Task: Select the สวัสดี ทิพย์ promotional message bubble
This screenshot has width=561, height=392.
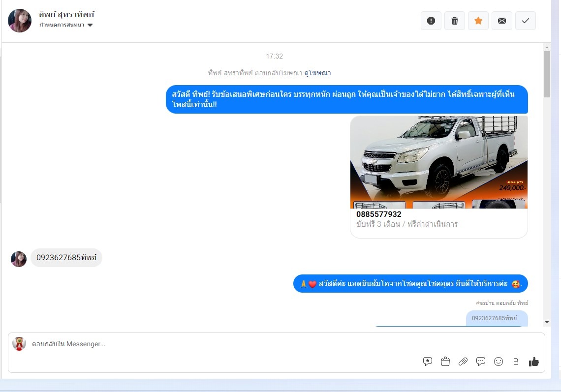Action: pos(347,99)
